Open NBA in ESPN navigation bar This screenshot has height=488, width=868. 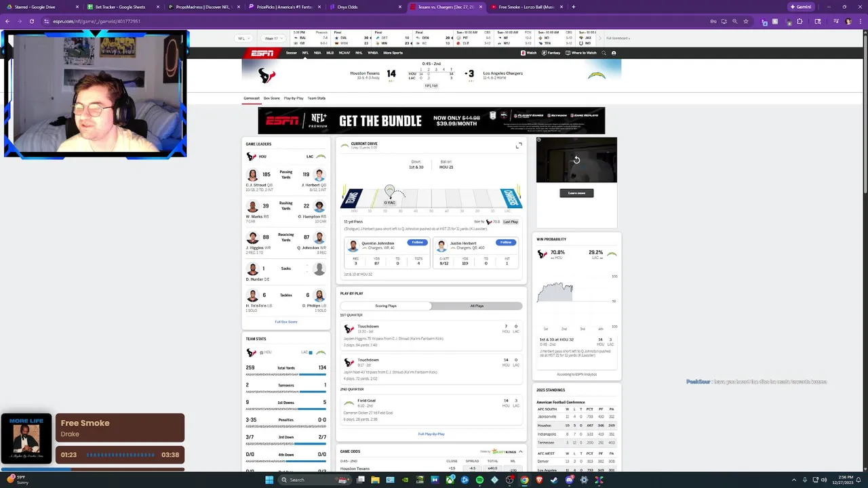317,53
